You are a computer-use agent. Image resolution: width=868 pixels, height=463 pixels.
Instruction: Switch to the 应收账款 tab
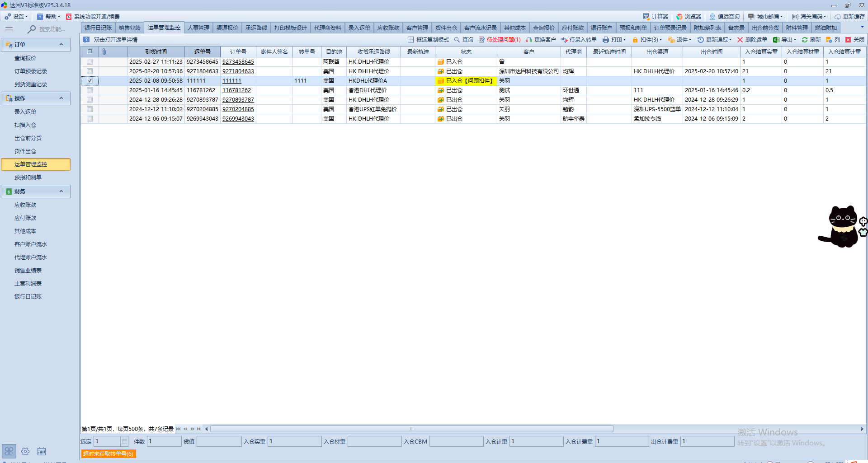coord(388,28)
